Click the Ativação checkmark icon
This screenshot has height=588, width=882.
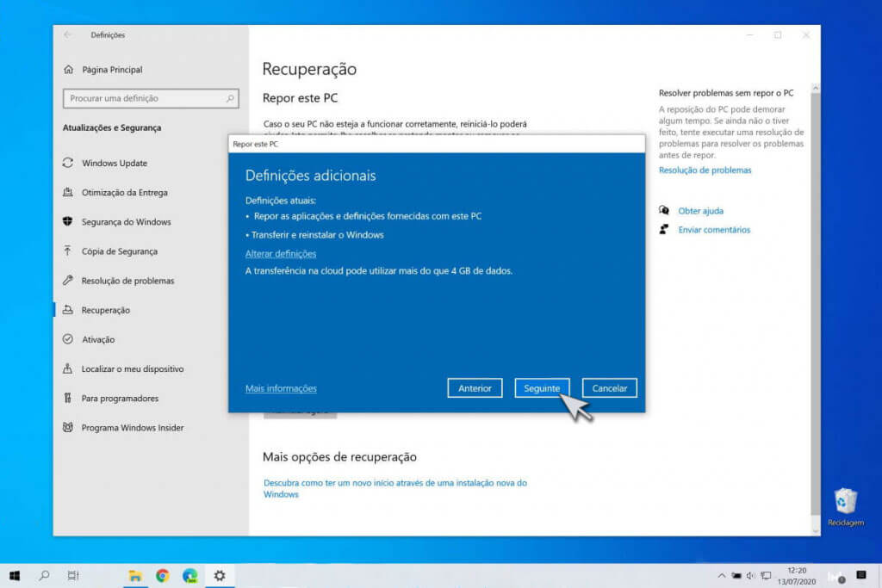click(x=68, y=339)
